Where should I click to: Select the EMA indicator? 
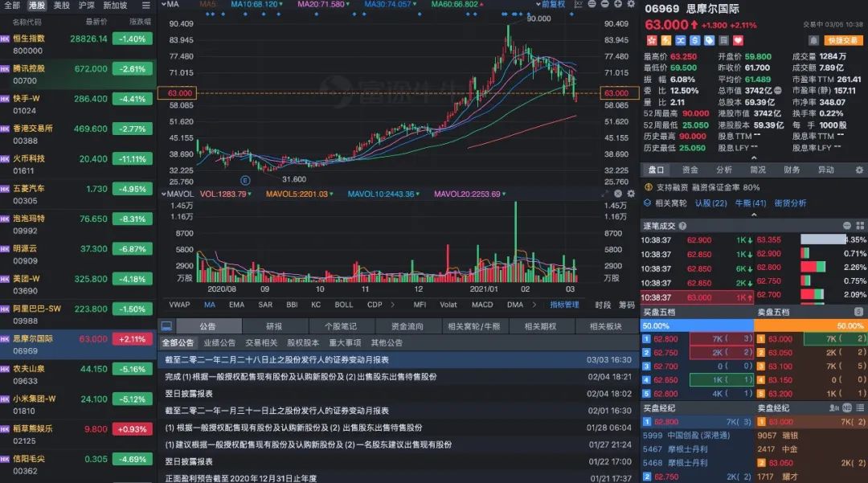236,305
